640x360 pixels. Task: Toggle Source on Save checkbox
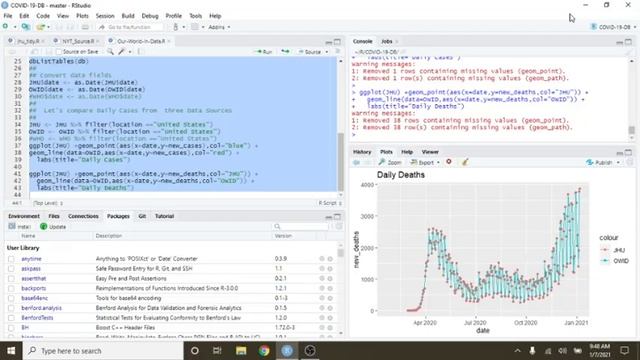59,52
